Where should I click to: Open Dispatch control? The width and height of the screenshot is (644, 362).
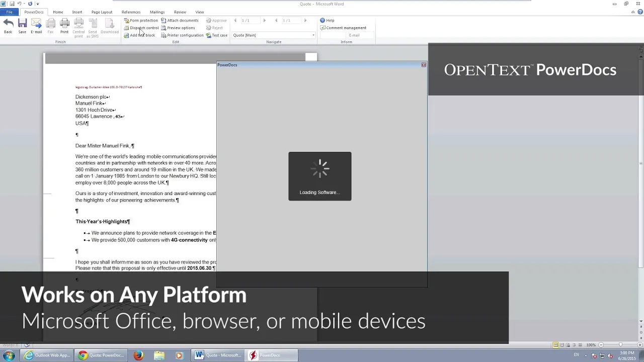[141, 28]
